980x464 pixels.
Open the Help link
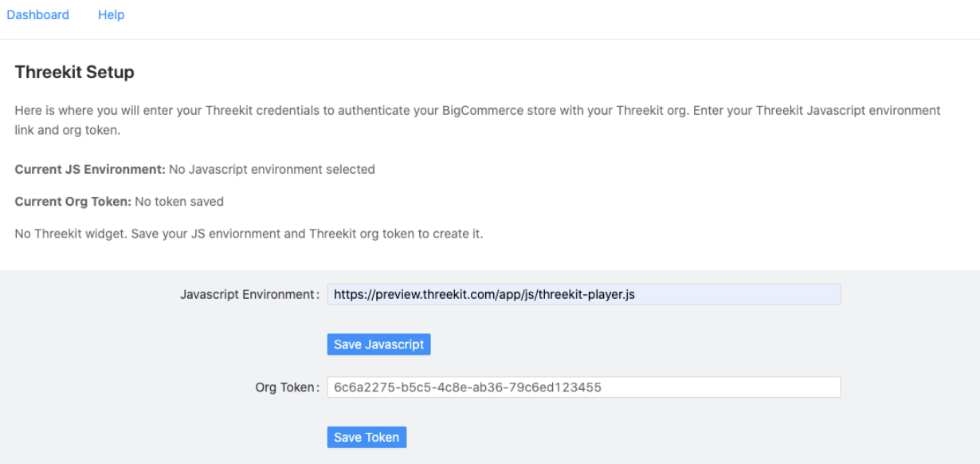pyautogui.click(x=111, y=15)
